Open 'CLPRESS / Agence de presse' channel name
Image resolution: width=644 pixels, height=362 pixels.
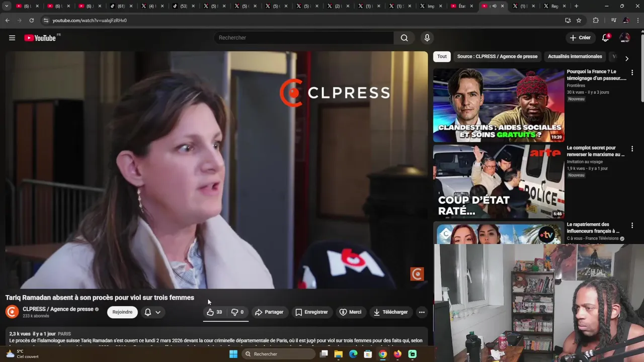point(58,309)
